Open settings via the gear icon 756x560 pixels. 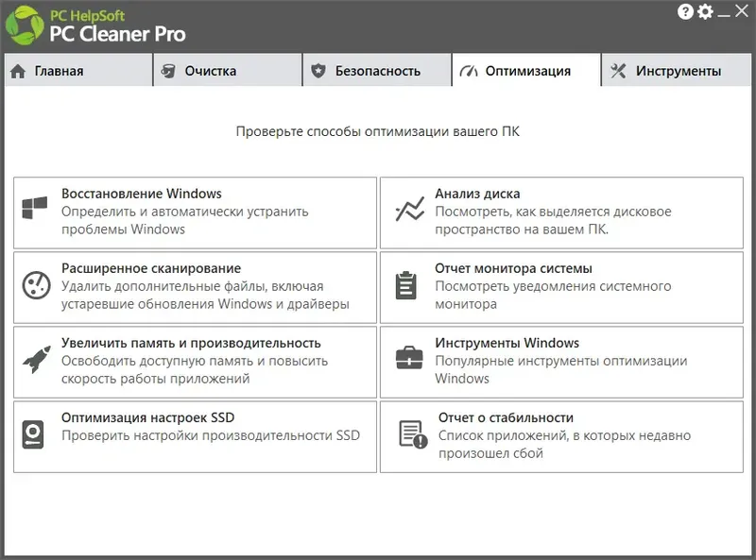705,11
